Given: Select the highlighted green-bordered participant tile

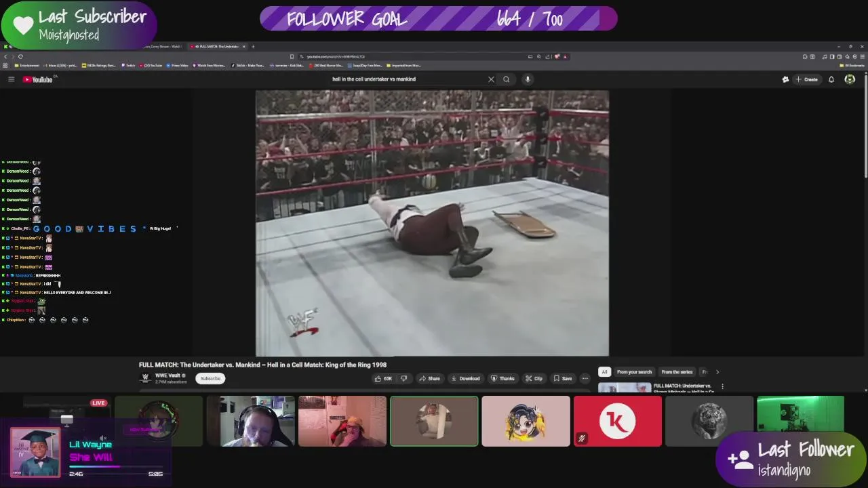Looking at the screenshot, I should point(434,421).
